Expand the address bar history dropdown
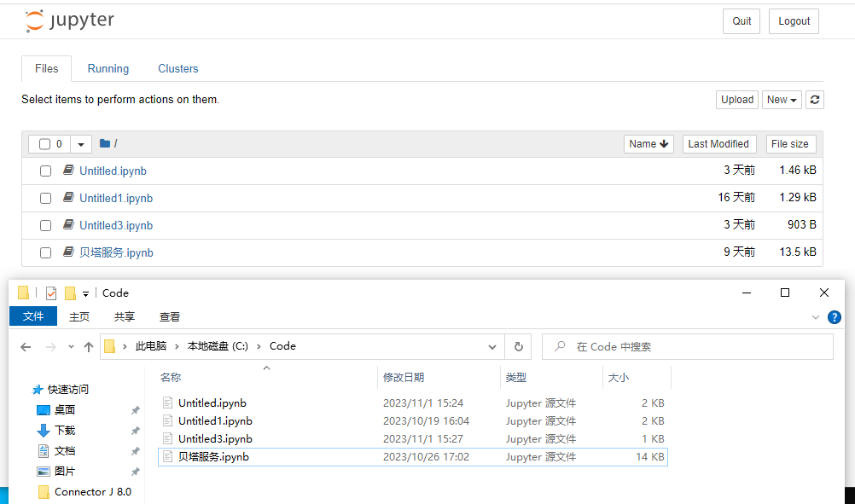 (x=492, y=346)
